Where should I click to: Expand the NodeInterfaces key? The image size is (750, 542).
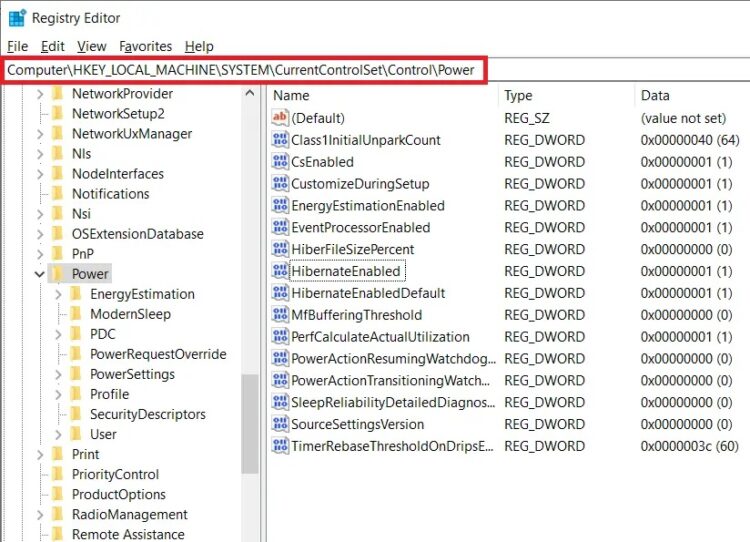click(40, 174)
